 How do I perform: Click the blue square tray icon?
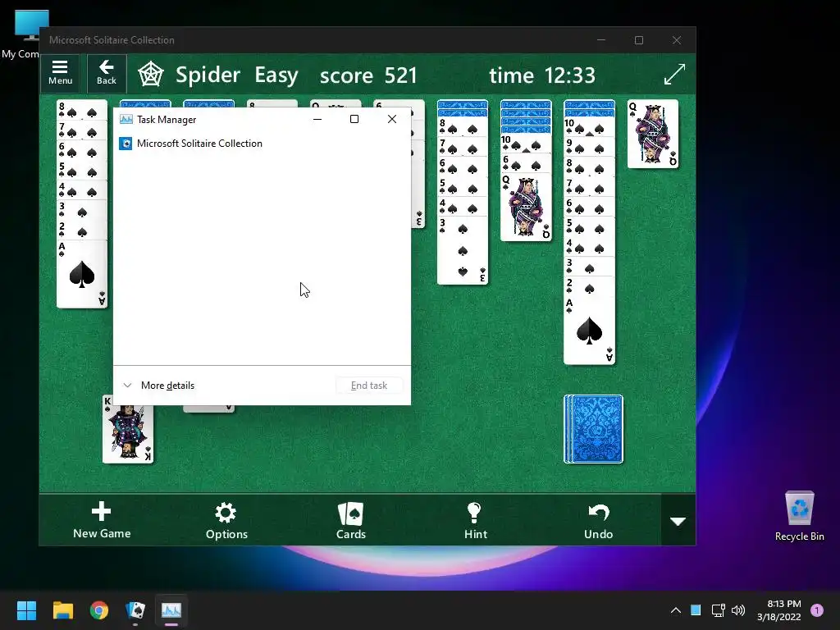point(696,610)
